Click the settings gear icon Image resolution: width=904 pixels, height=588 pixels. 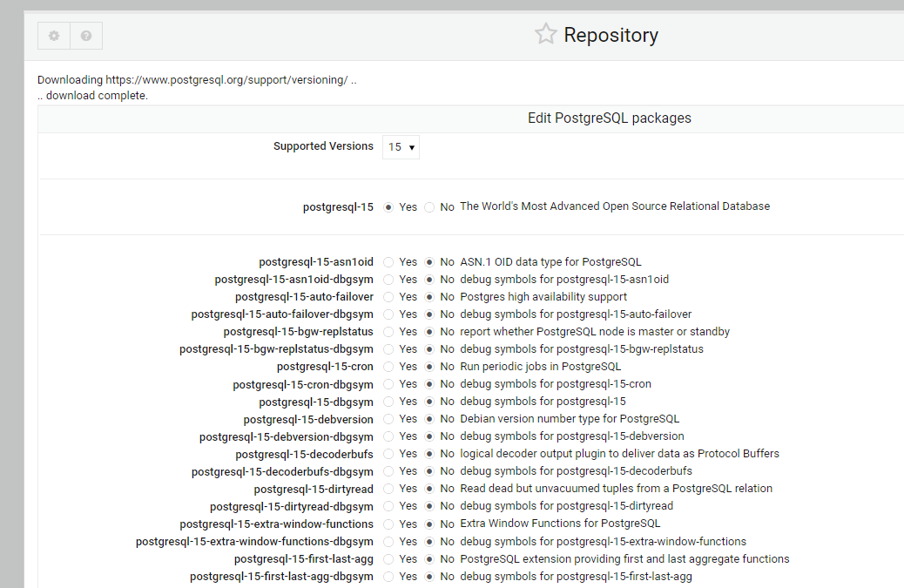click(x=53, y=35)
